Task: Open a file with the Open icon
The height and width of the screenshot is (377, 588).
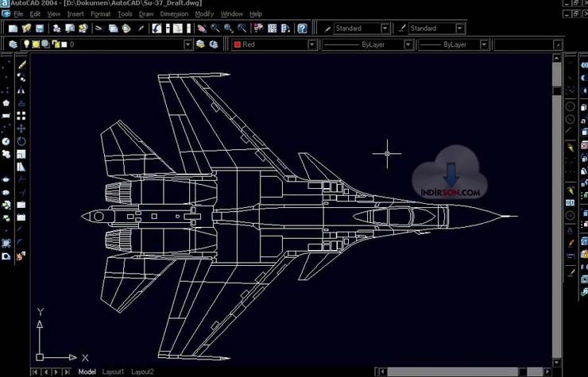Action: click(x=26, y=29)
